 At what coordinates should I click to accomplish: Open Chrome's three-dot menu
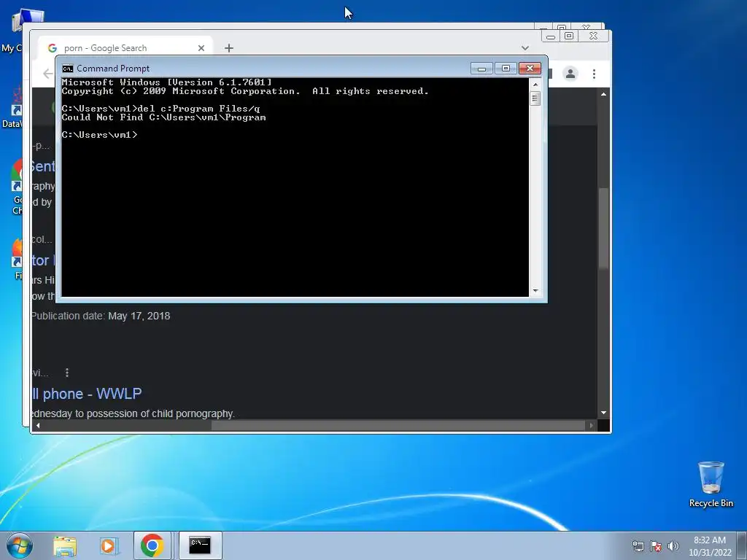point(594,74)
